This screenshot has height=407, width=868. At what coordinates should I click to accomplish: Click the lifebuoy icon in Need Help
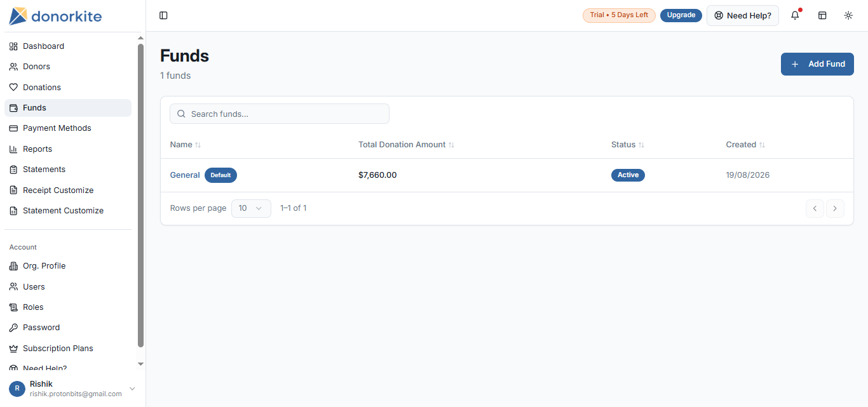(719, 15)
